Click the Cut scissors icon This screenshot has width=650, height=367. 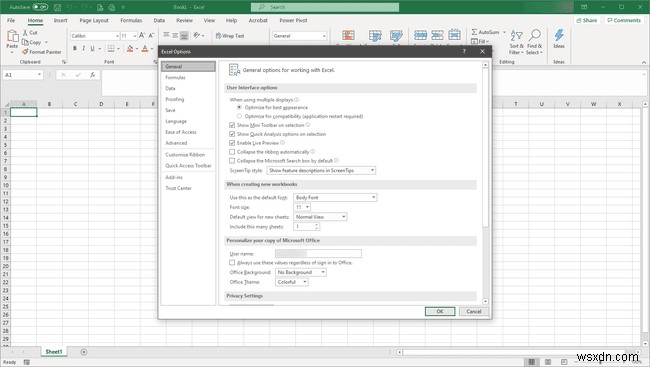(x=25, y=32)
